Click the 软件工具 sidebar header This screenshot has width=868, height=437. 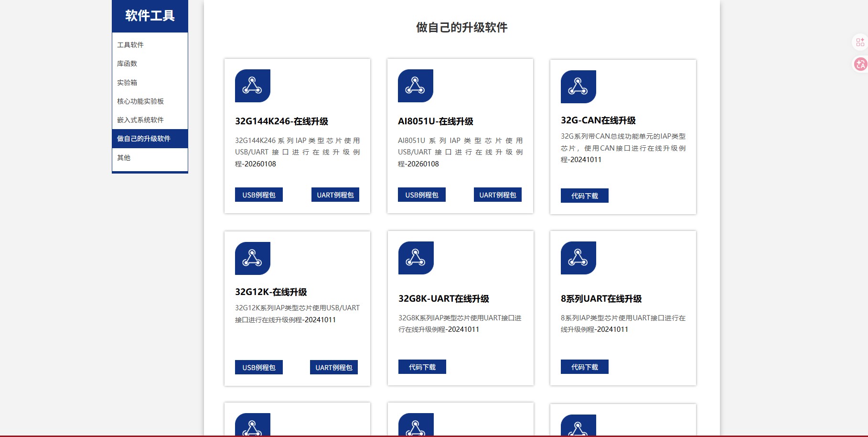[150, 16]
